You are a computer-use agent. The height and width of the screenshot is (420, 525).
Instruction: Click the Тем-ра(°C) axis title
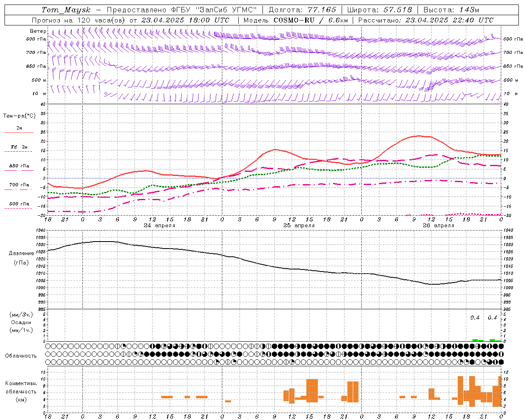tap(19, 116)
